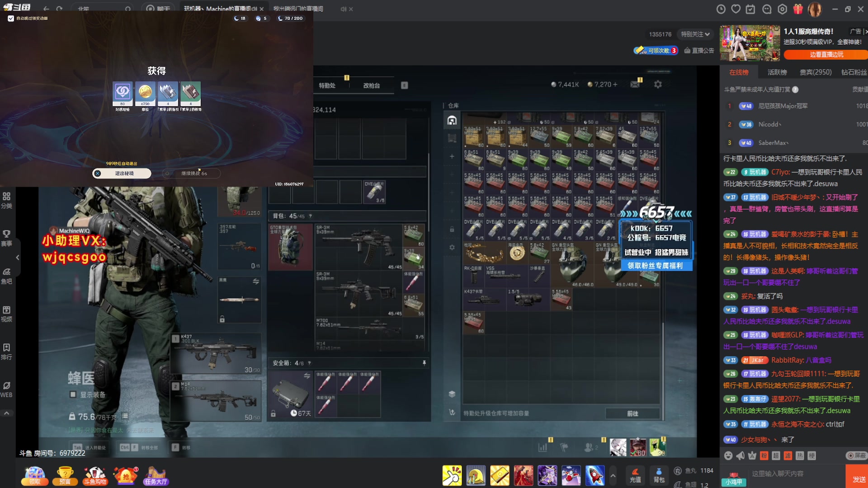Send the gold ticket gift

pos(500,475)
